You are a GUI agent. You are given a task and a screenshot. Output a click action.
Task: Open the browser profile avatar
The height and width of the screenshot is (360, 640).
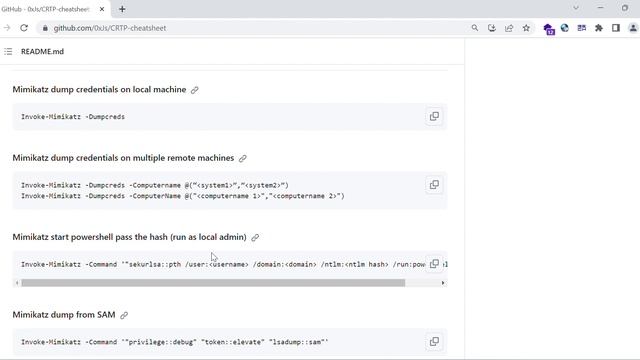pos(633,28)
